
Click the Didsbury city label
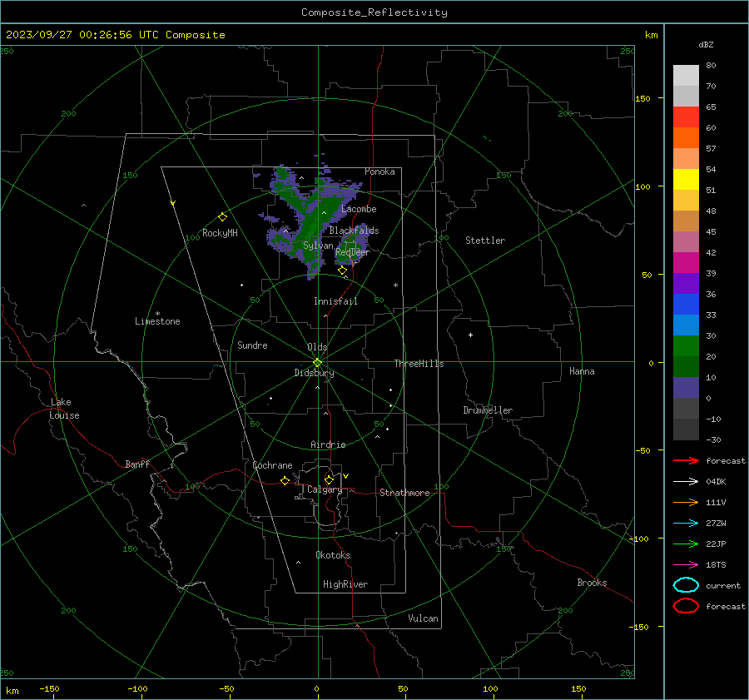(x=314, y=373)
